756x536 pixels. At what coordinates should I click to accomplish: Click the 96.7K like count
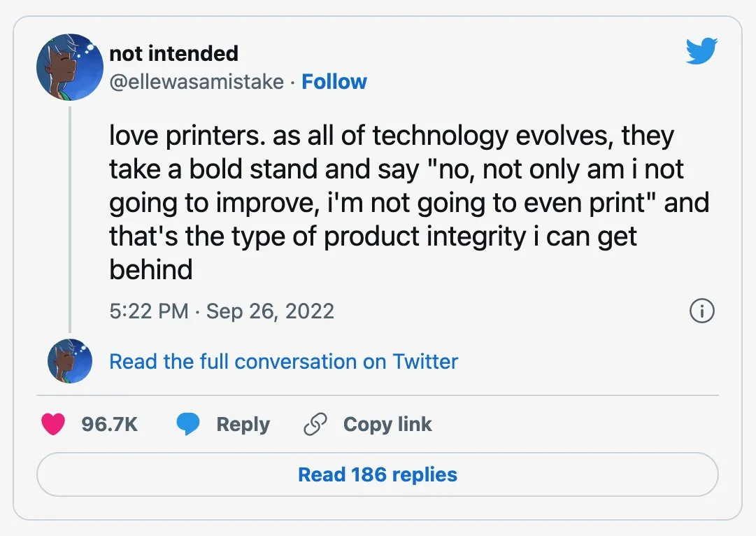coord(109,424)
